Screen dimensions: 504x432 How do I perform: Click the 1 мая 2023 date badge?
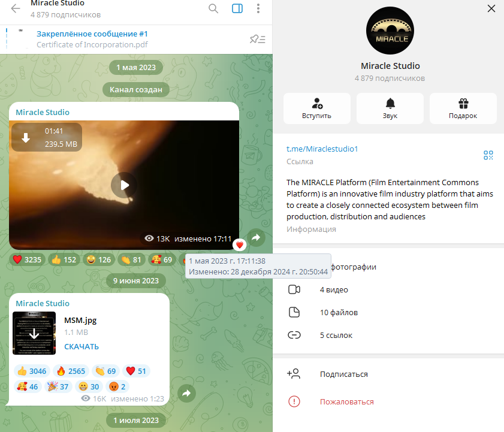tap(136, 68)
